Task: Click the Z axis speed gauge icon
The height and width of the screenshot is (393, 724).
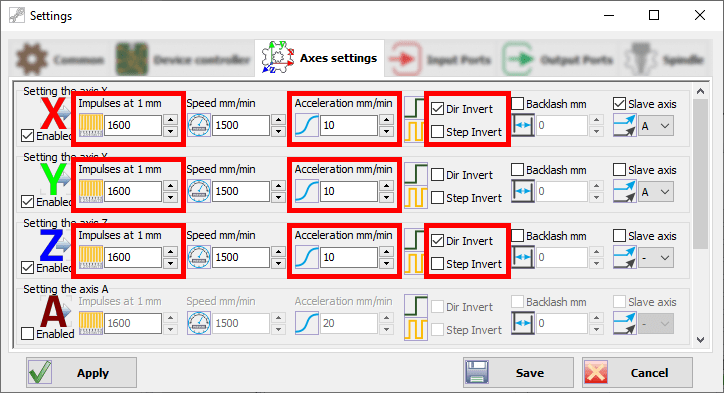Action: [199, 257]
